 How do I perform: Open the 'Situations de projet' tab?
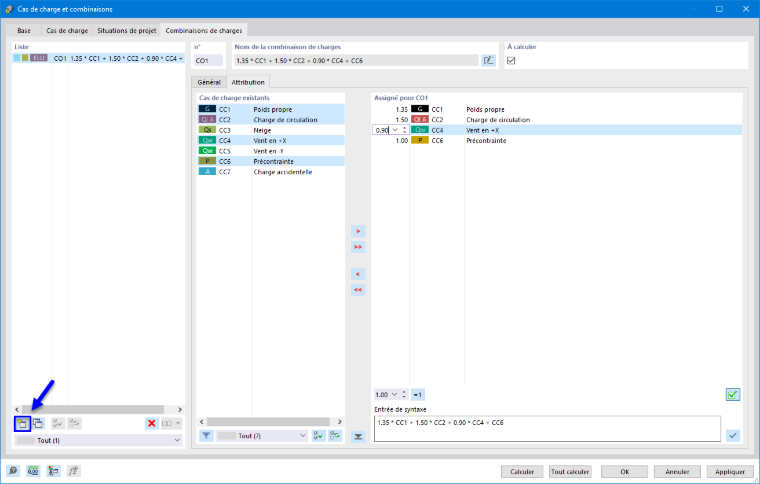click(127, 31)
